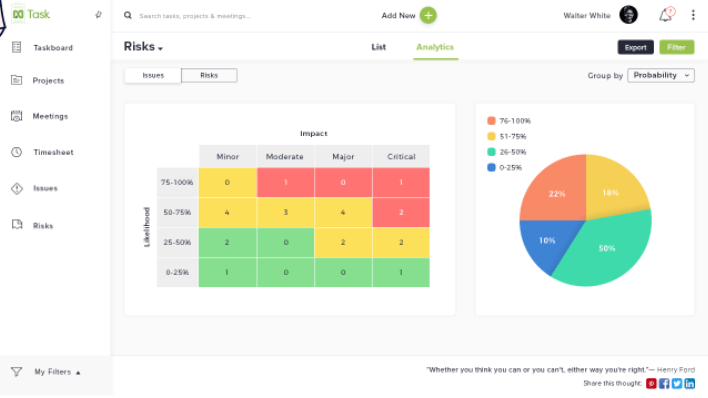The height and width of the screenshot is (398, 708).
Task: Click the 18% yellow pie slice
Action: click(x=610, y=192)
